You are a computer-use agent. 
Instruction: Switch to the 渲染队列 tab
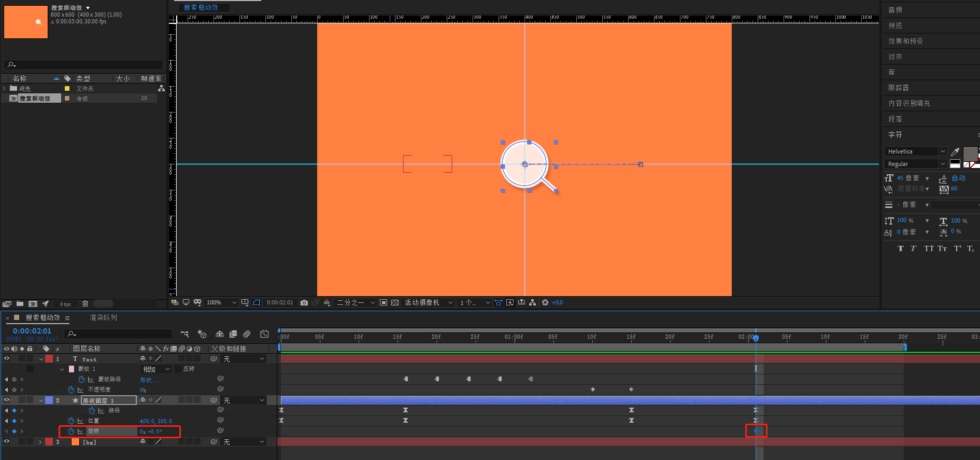click(104, 317)
